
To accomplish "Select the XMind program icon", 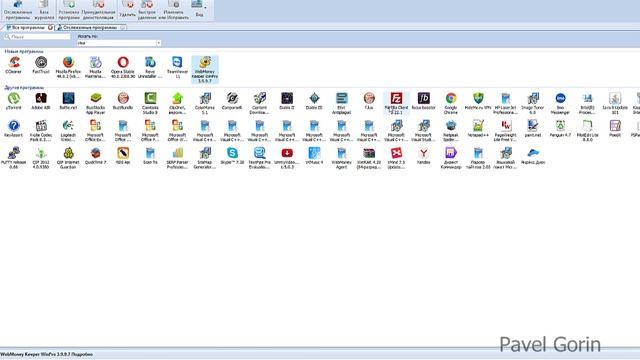I will pyautogui.click(x=396, y=158).
